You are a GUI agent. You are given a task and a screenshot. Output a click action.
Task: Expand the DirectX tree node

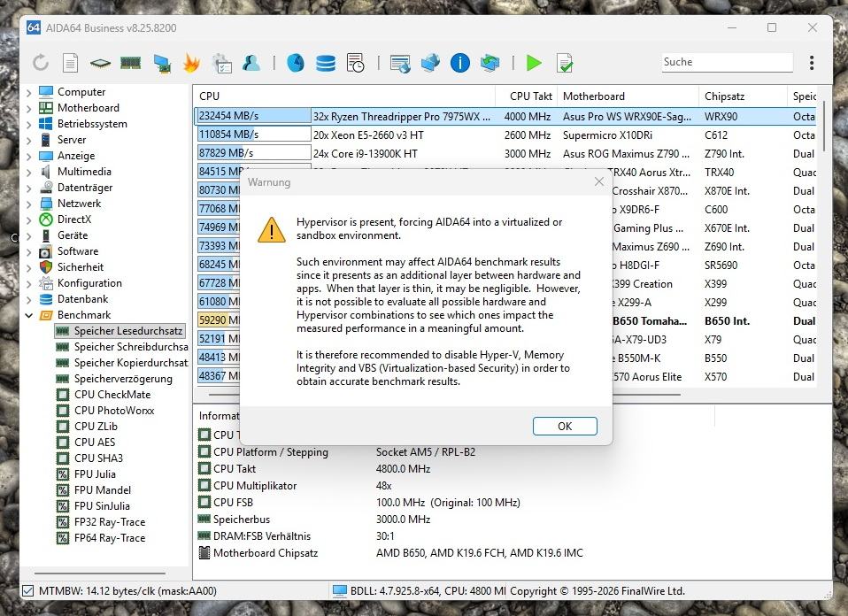coord(28,220)
